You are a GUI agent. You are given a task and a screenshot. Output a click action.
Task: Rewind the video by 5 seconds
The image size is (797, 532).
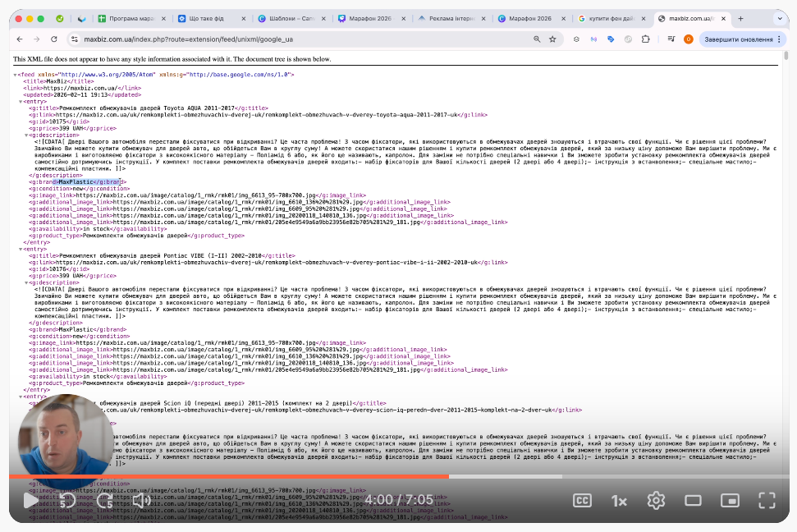point(66,501)
